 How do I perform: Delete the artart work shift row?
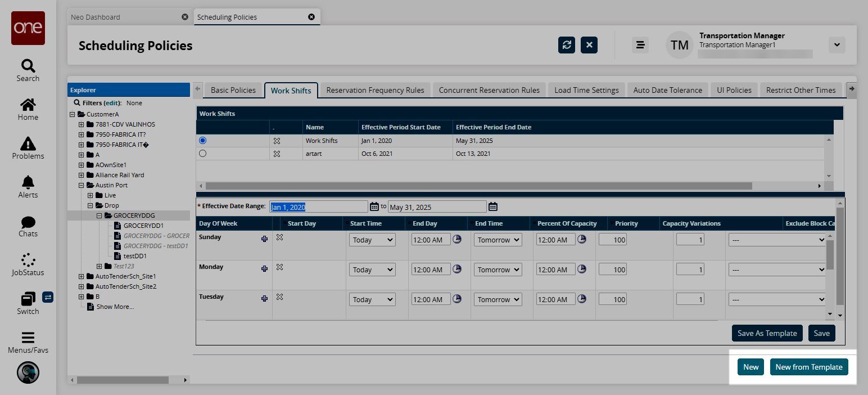click(x=277, y=154)
